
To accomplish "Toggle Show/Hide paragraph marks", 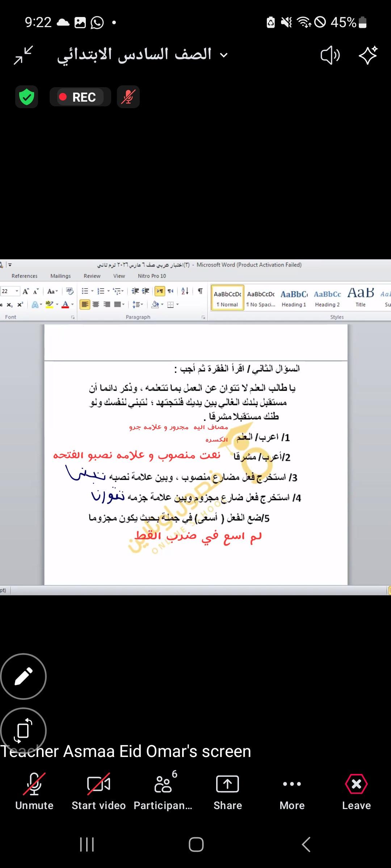I will click(200, 291).
